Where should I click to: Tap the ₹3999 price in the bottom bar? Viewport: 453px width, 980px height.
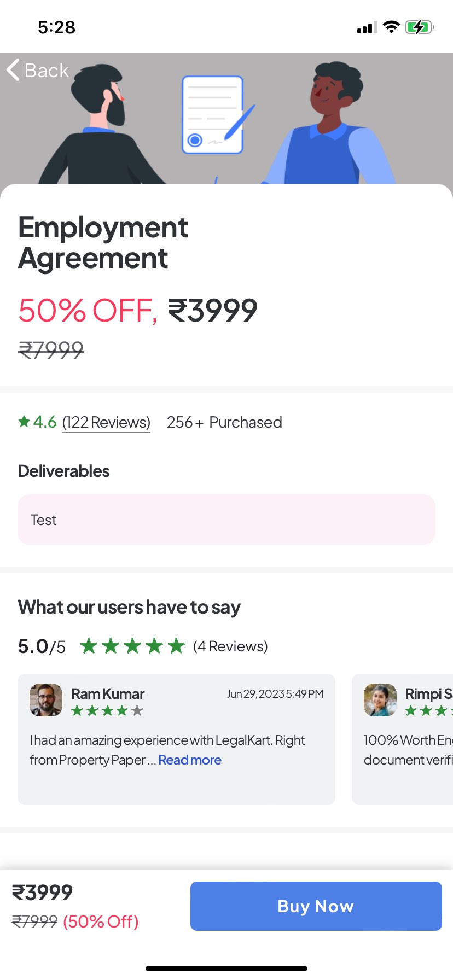click(x=42, y=892)
